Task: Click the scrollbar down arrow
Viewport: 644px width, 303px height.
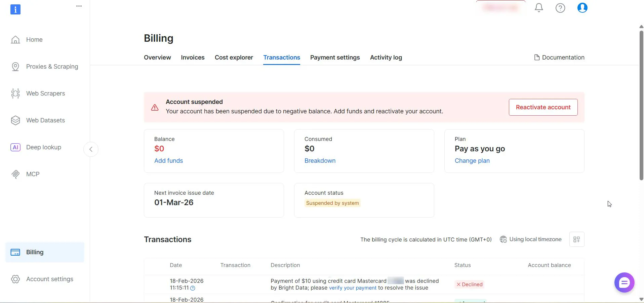Action: click(641, 299)
